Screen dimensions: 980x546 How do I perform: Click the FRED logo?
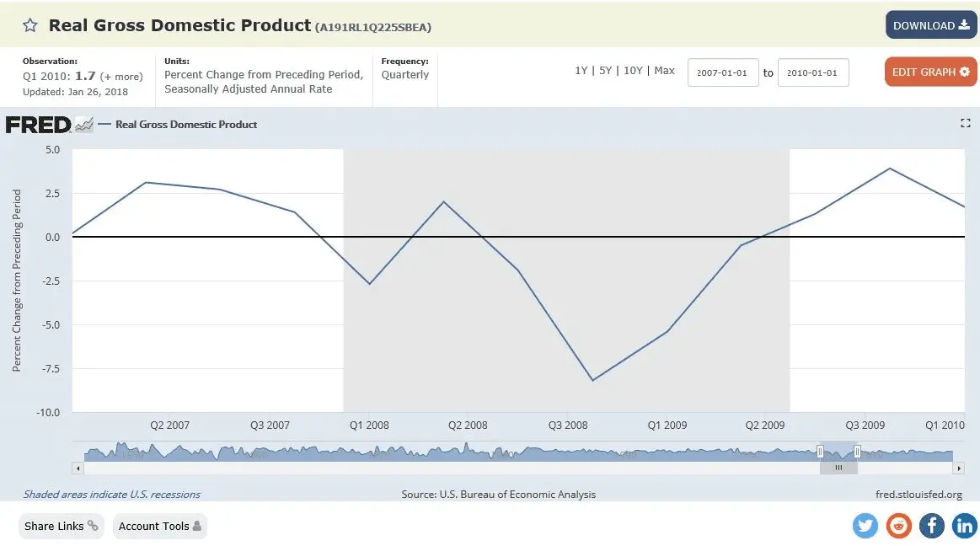(39, 125)
